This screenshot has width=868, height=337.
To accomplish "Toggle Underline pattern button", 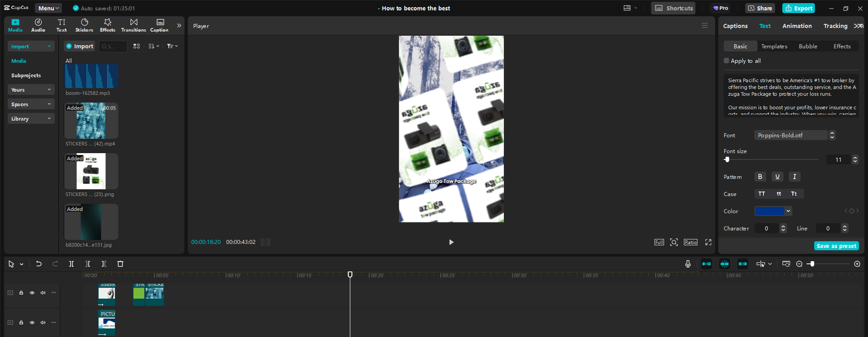I will click(x=777, y=177).
